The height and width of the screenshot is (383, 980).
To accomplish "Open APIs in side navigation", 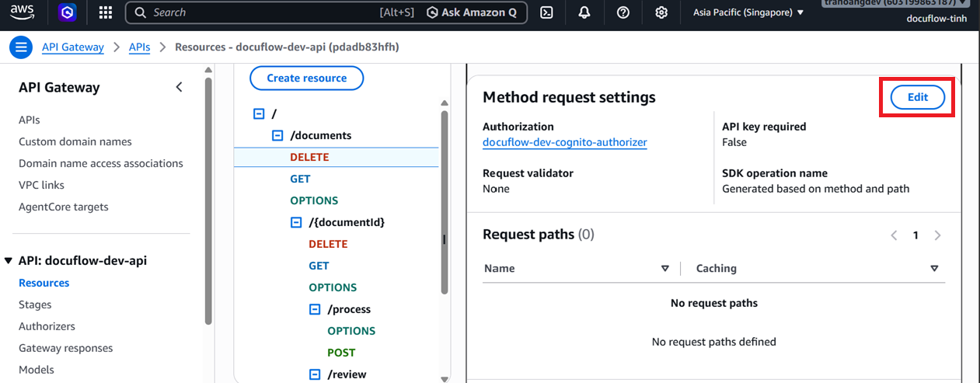I will coord(30,120).
